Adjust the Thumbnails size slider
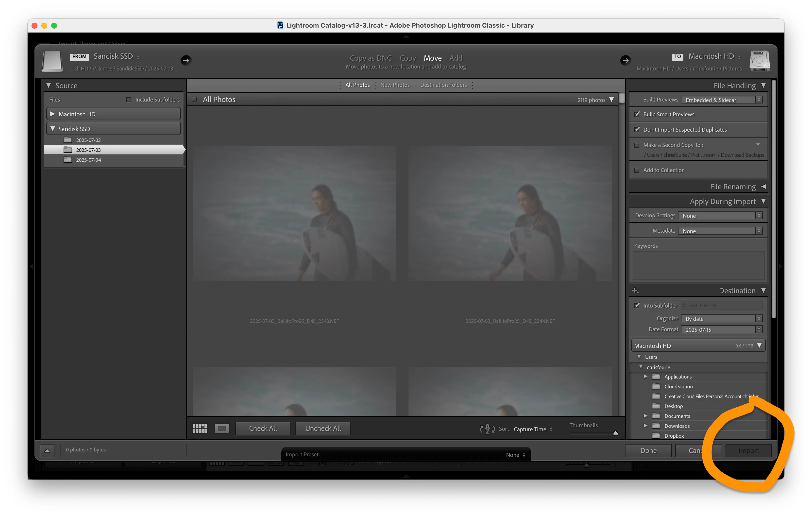This screenshot has width=812, height=516. tap(615, 433)
